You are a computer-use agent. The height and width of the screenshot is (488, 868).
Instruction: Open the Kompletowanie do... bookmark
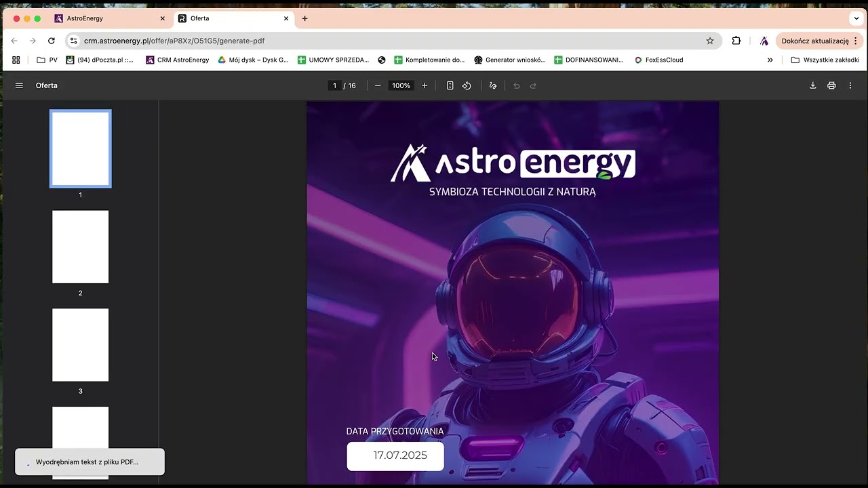[x=430, y=60]
